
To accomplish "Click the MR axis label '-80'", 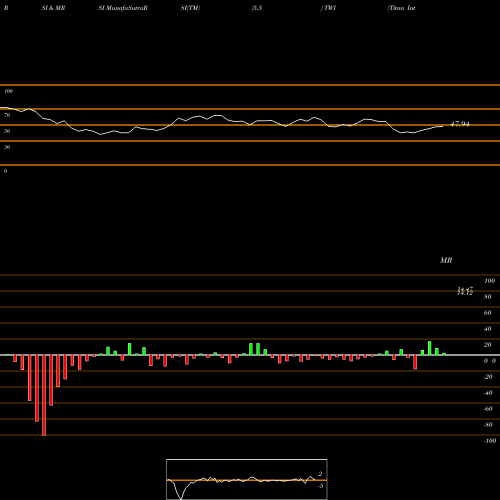I will pos(488,425).
